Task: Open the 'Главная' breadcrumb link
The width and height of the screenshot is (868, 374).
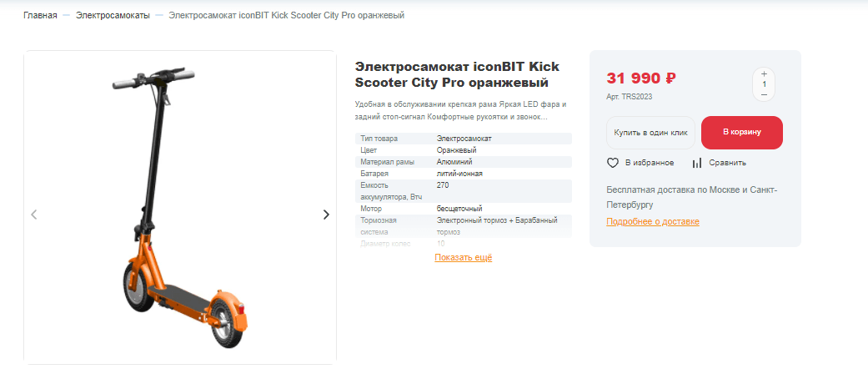Action: tap(40, 16)
